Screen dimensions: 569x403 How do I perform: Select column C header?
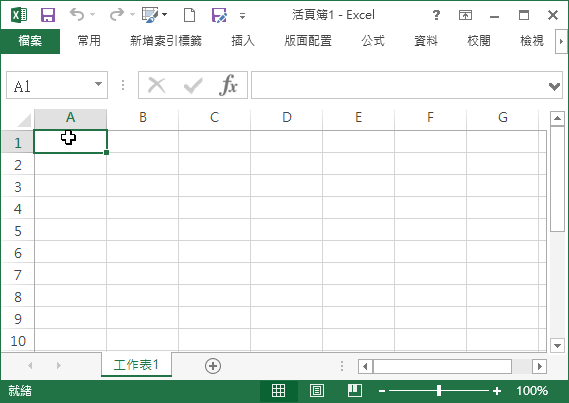(214, 118)
